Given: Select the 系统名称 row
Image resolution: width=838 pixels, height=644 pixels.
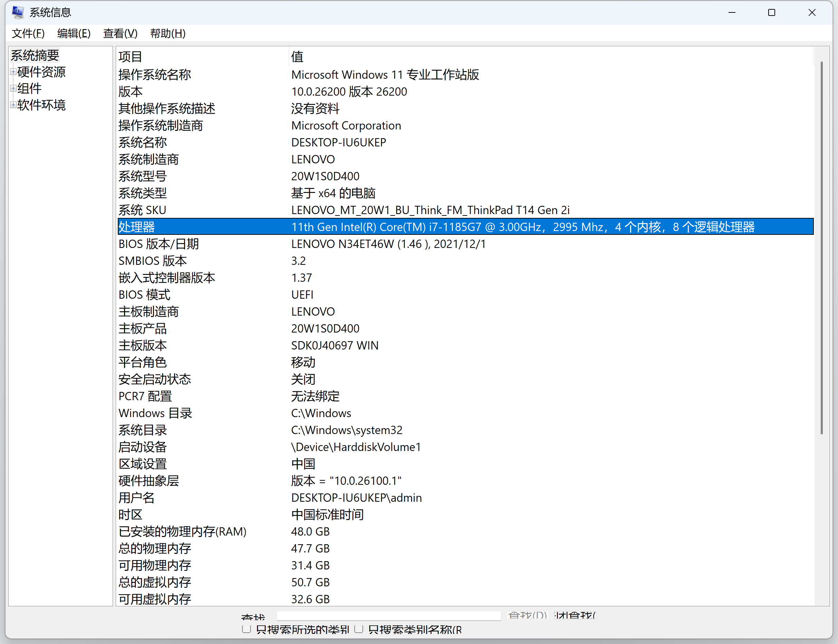Looking at the screenshot, I should coord(268,142).
